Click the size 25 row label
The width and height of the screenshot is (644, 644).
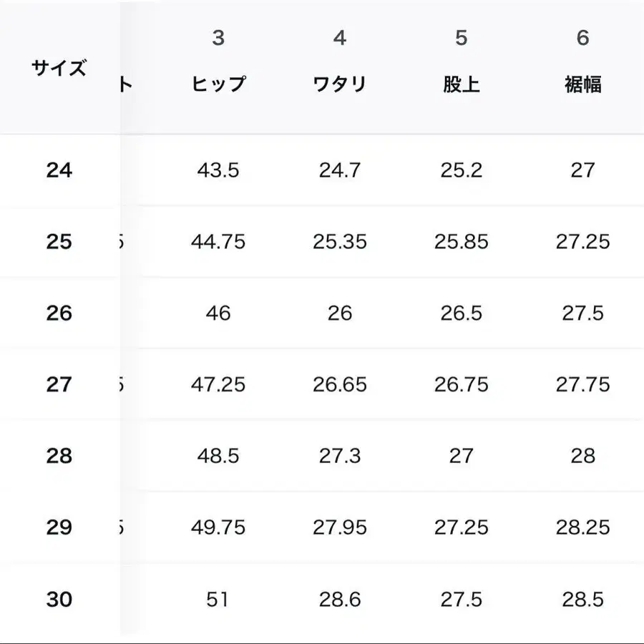coord(59,242)
